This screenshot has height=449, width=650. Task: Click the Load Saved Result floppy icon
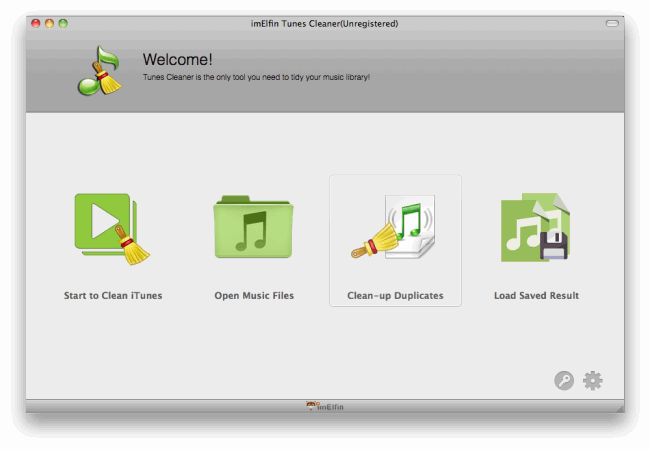(x=536, y=227)
